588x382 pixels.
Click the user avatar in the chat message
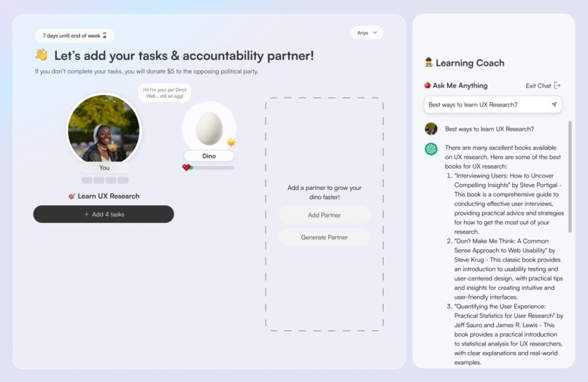coord(431,129)
